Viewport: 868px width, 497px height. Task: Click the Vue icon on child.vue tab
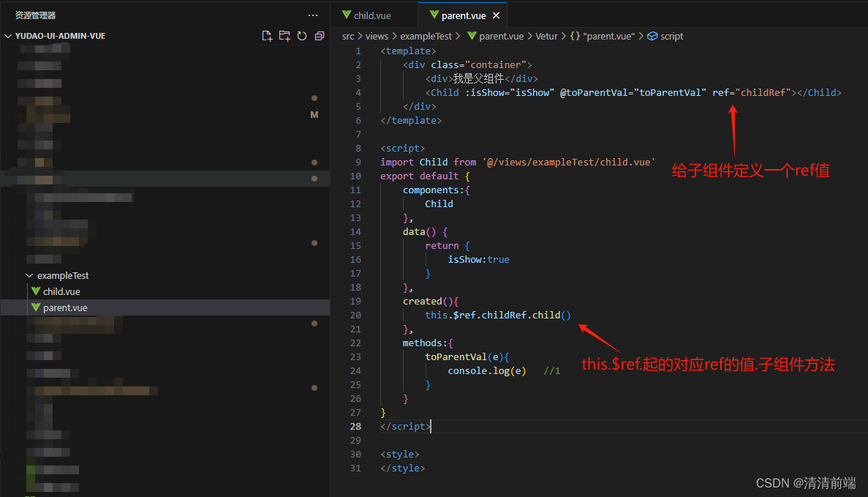(347, 15)
